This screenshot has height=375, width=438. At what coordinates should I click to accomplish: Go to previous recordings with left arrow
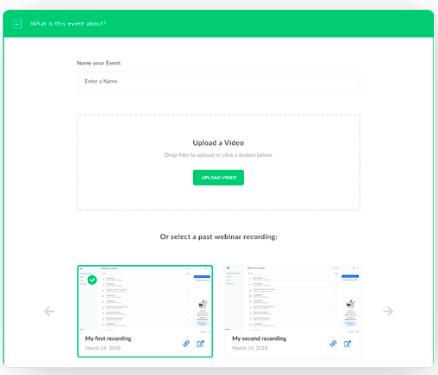[49, 311]
